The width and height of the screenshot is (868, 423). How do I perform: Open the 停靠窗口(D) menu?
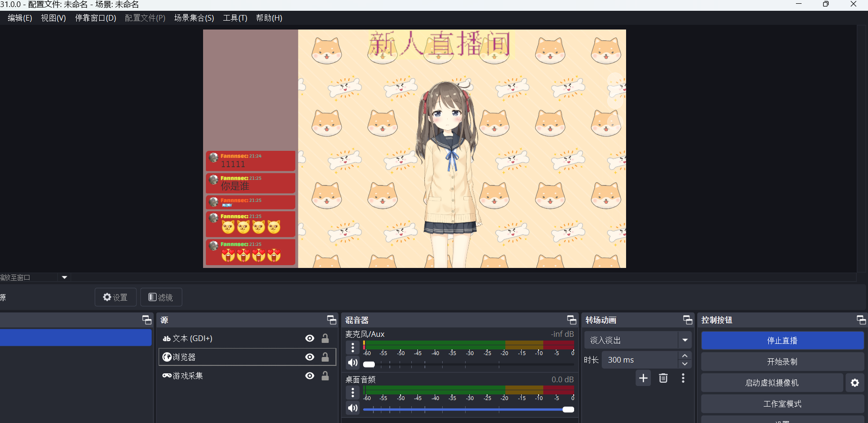point(95,18)
